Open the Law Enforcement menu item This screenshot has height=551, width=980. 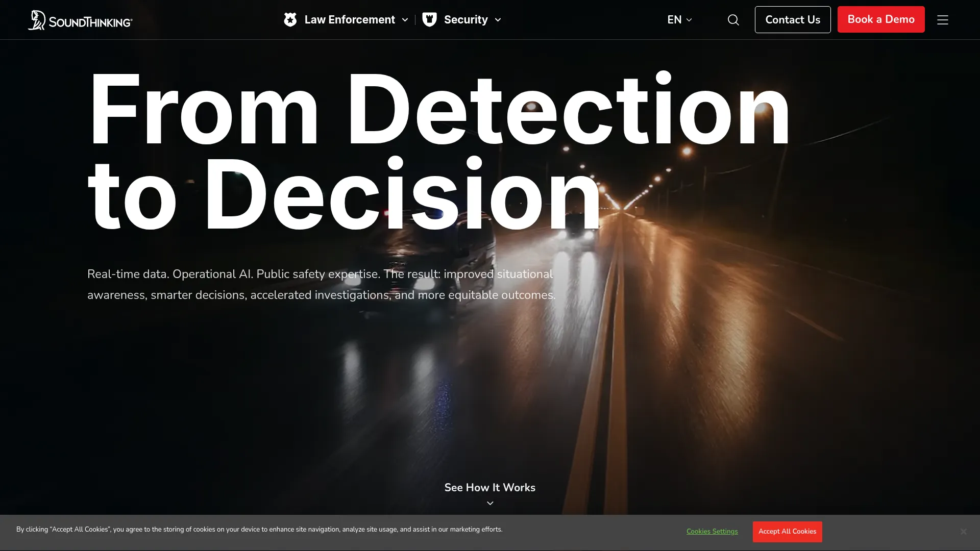350,20
